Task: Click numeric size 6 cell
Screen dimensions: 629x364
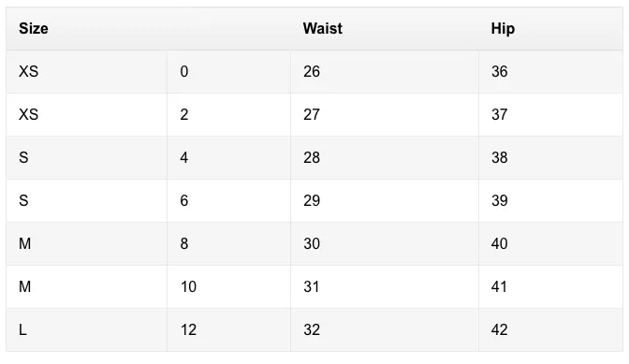Action: 228,201
